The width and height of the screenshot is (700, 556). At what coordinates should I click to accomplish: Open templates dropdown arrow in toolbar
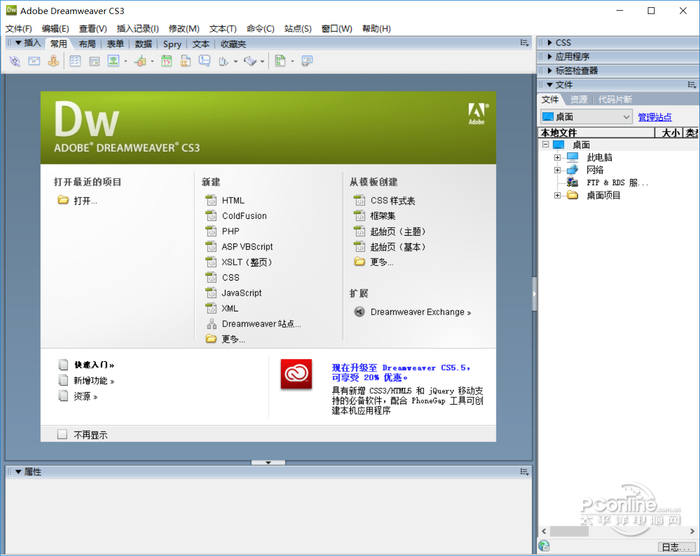pos(292,61)
